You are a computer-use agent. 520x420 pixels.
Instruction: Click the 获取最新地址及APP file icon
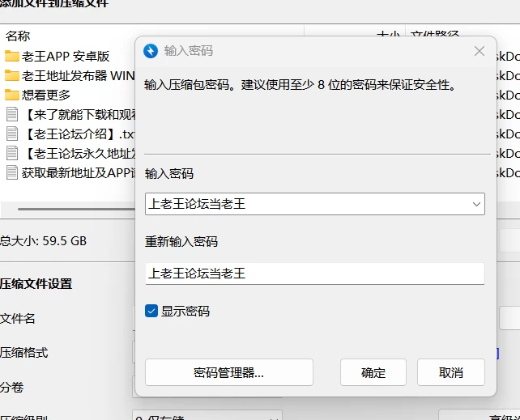(x=12, y=172)
